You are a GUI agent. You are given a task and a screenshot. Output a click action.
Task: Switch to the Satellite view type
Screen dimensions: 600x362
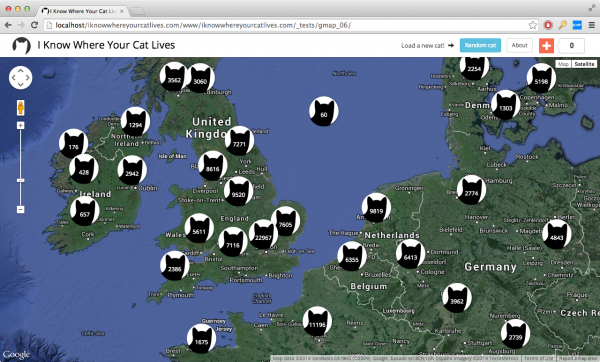pyautogui.click(x=584, y=64)
